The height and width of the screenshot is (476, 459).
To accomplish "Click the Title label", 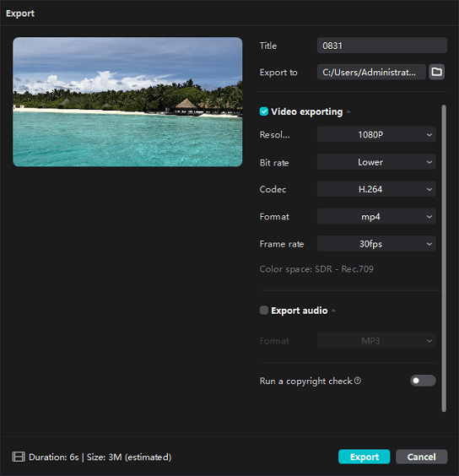I will (268, 46).
